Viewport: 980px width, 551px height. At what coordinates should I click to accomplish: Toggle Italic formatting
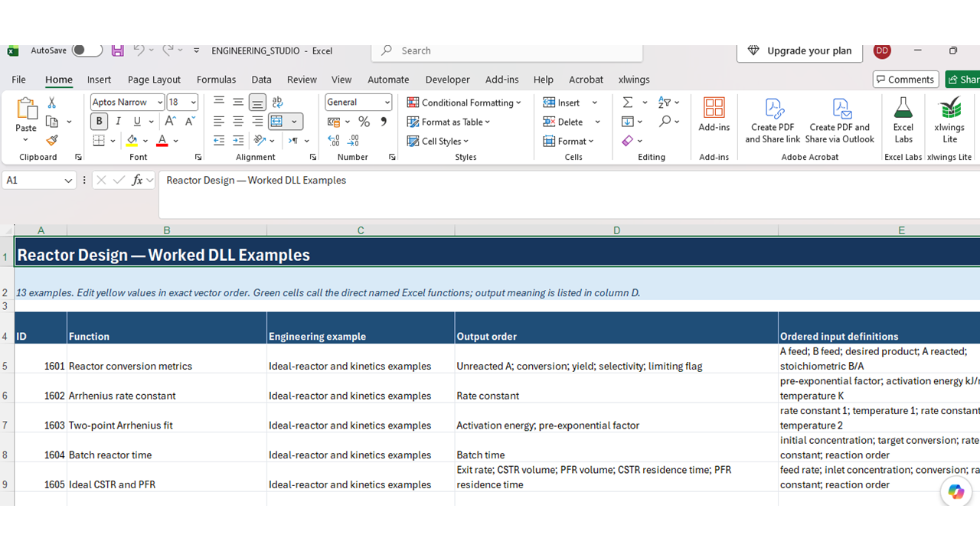[118, 122]
